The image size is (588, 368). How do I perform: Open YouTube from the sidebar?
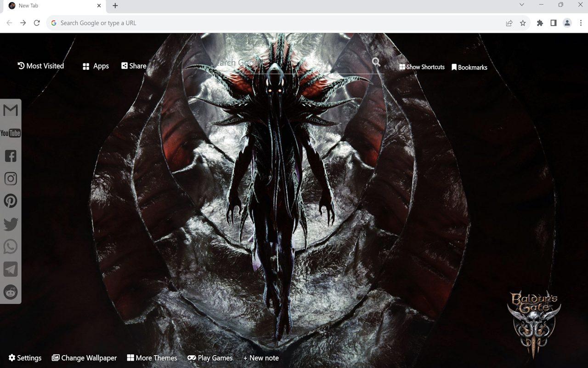11,133
